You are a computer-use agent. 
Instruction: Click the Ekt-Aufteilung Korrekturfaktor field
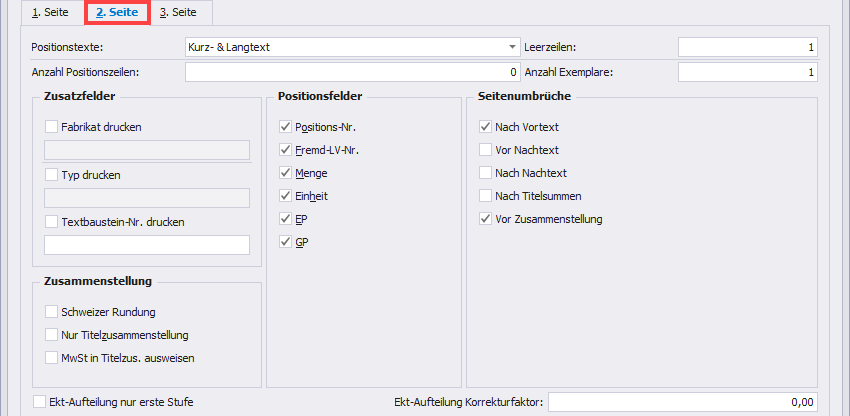pyautogui.click(x=682, y=402)
